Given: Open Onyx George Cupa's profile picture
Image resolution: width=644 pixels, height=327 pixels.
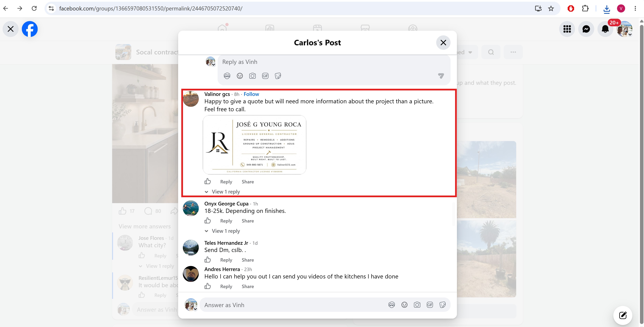Looking at the screenshot, I should 191,208.
